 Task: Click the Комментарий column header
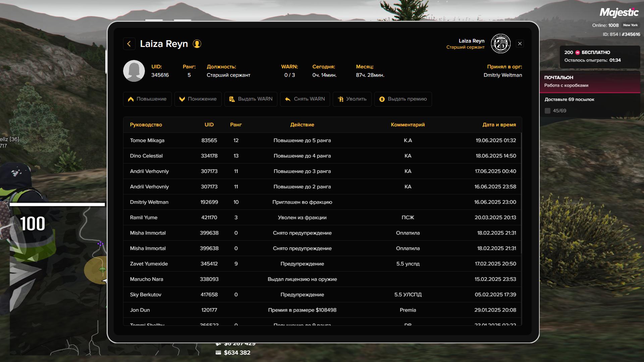tap(408, 125)
